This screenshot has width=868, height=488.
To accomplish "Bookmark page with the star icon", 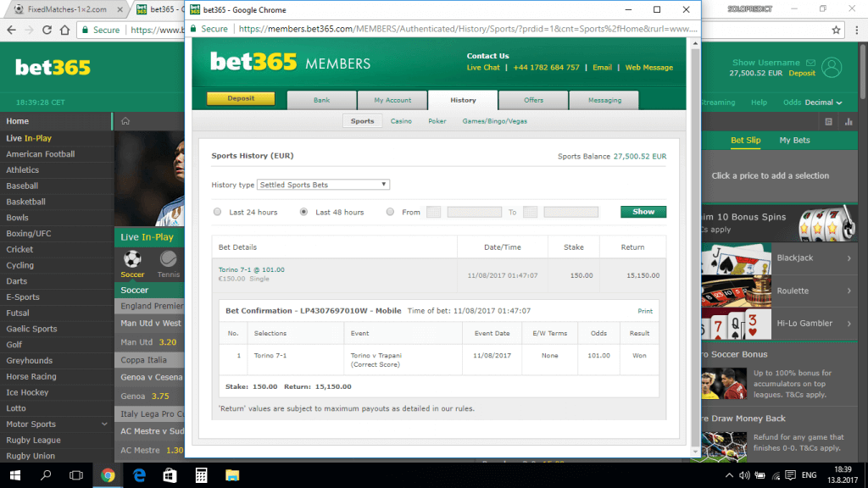I will [836, 30].
